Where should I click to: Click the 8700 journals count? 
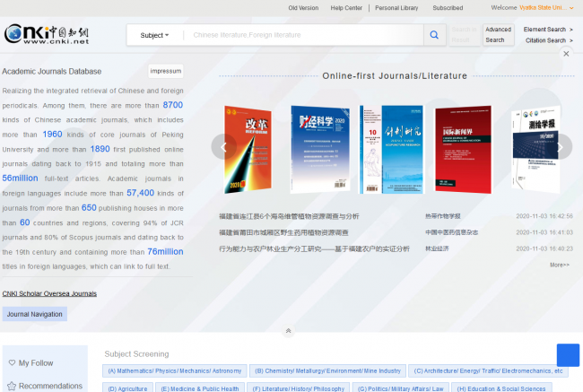click(173, 105)
